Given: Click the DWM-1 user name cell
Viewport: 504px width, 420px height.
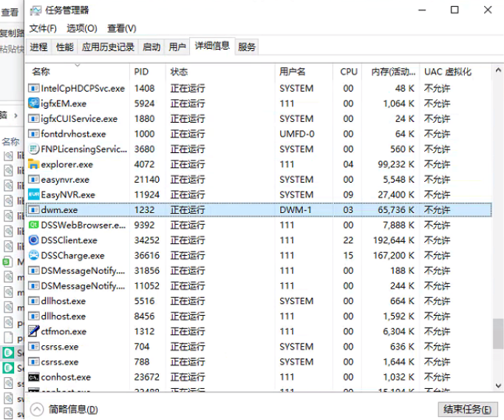Looking at the screenshot, I should (296, 210).
